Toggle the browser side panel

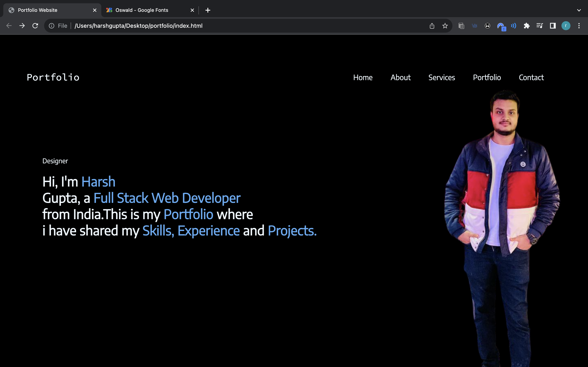point(553,26)
